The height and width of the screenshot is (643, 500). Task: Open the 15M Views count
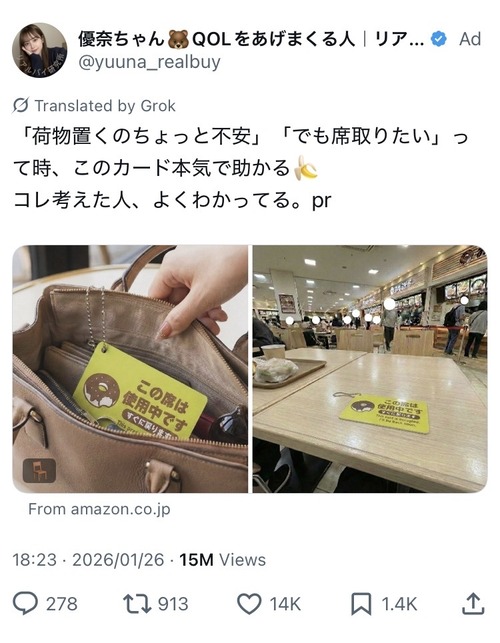pyautogui.click(x=223, y=560)
